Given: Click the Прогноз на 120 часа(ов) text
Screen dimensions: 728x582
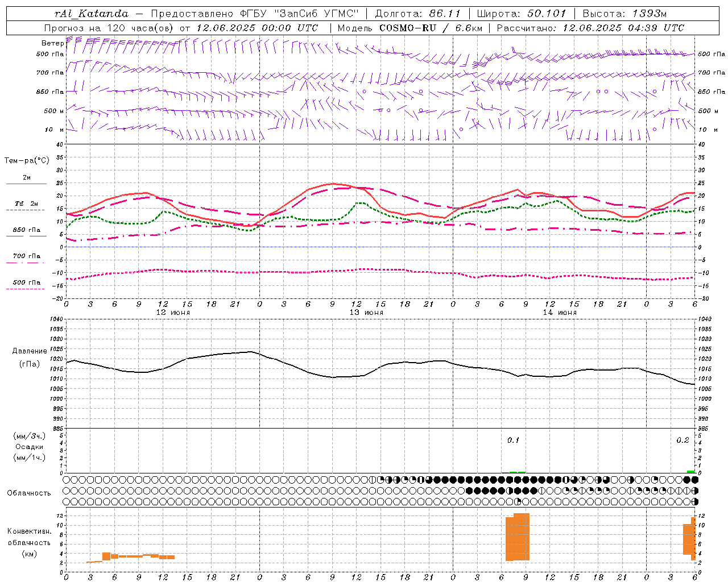Looking at the screenshot, I should coord(109,28).
